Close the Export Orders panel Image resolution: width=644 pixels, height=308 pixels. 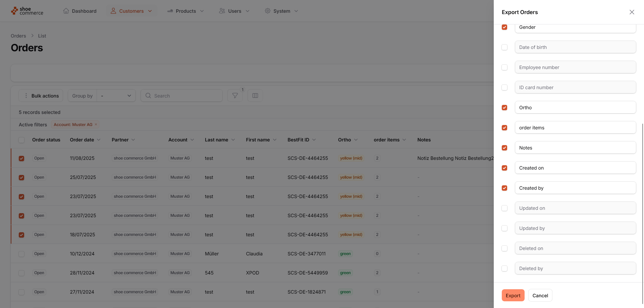pyautogui.click(x=632, y=12)
